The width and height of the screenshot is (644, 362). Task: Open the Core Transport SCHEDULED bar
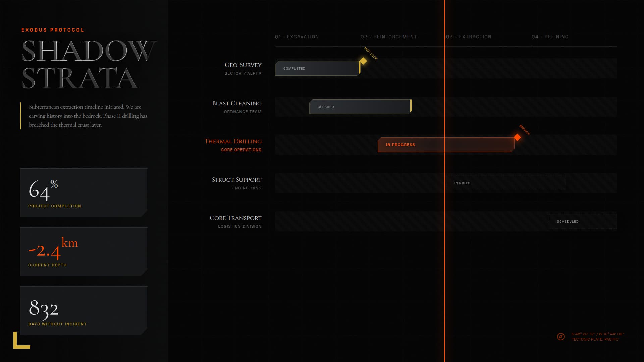pos(583,221)
